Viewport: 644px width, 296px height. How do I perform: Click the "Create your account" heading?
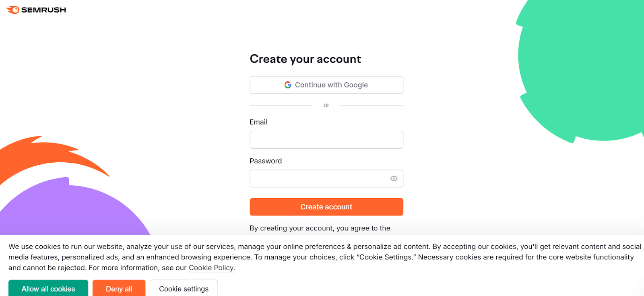coord(305,59)
